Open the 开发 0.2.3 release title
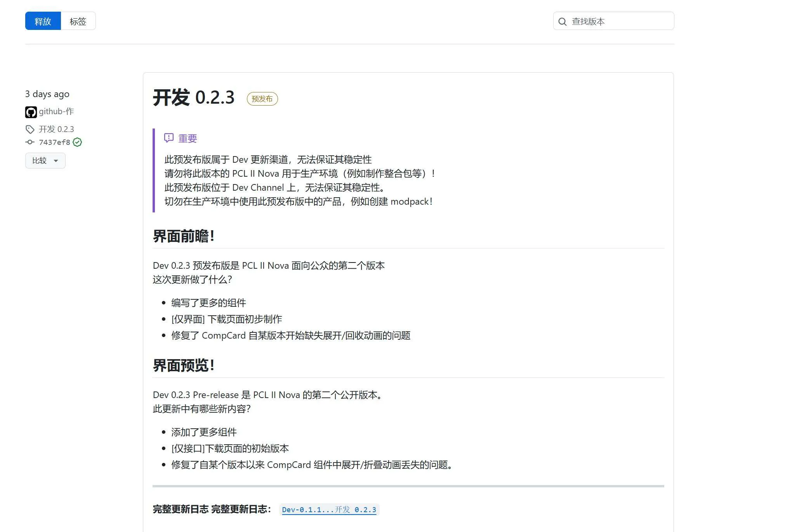This screenshot has height=532, width=785. coord(194,97)
